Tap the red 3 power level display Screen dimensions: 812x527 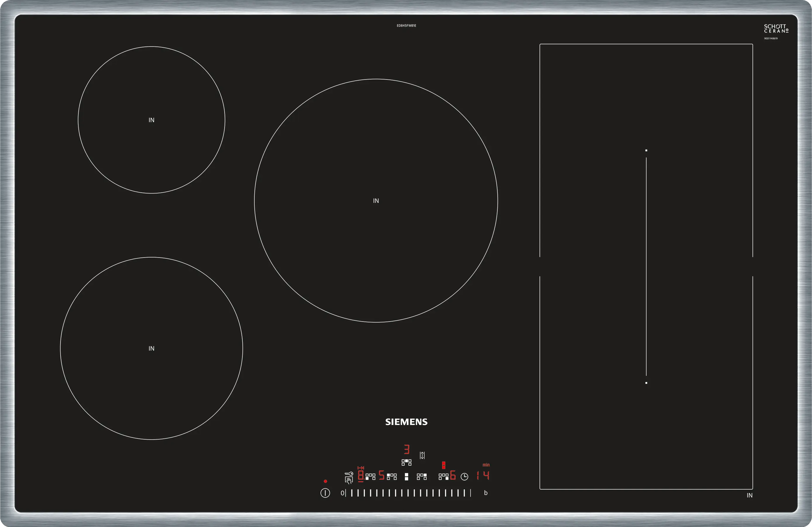(407, 450)
